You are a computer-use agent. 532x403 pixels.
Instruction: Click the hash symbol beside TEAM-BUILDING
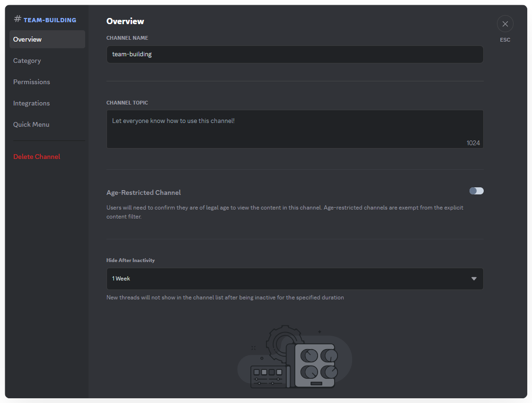coord(18,19)
